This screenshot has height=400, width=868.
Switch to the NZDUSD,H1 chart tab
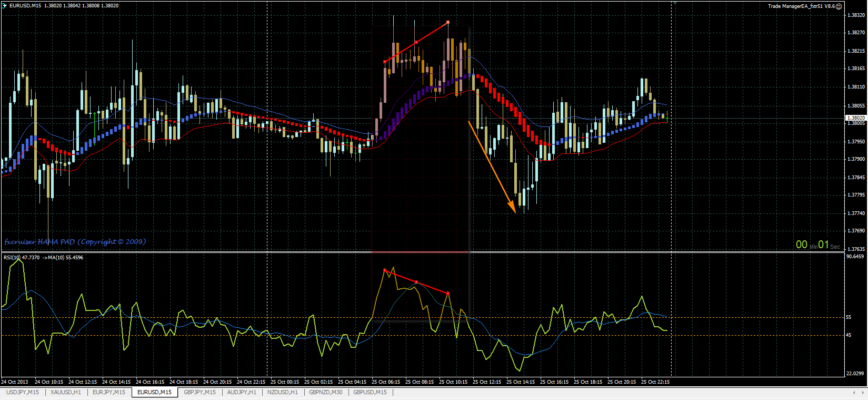[283, 392]
